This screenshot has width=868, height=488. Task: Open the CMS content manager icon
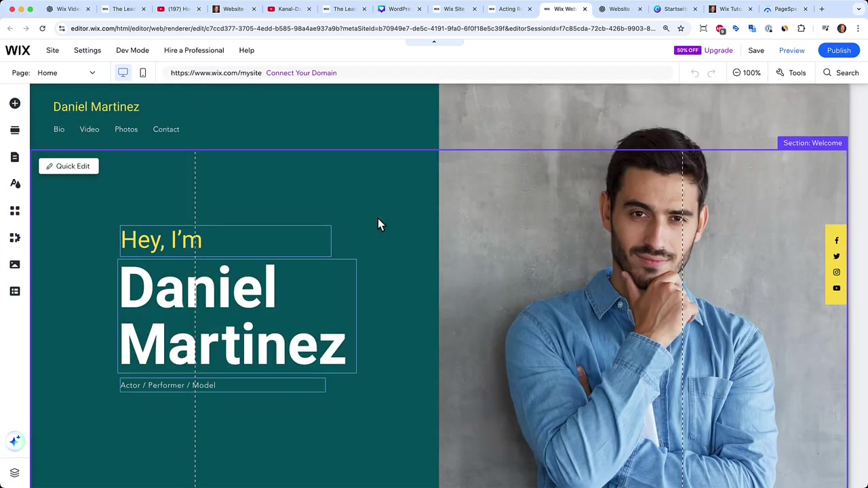click(15, 291)
